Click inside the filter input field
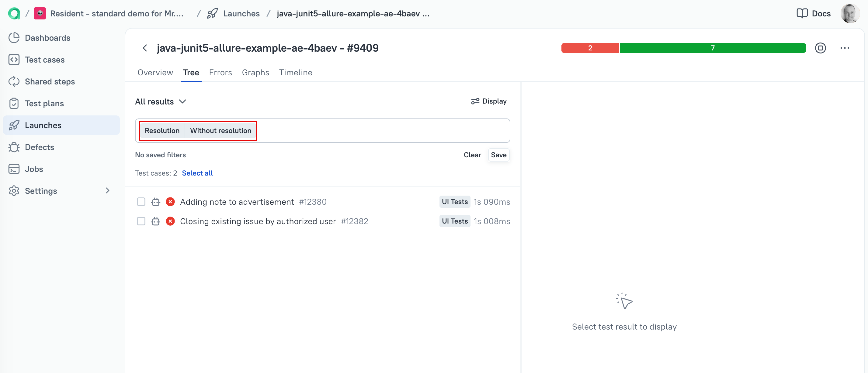 point(381,131)
